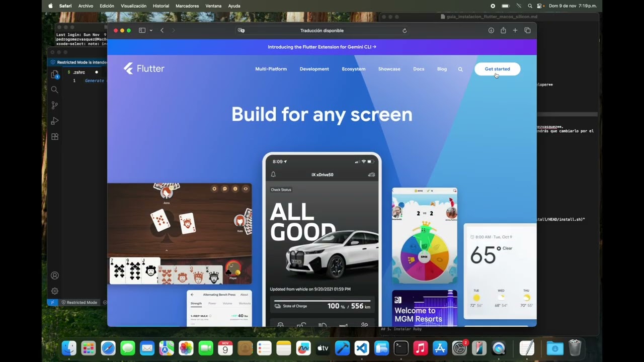Open the Multi-Platform nav menu
The height and width of the screenshot is (362, 644).
coord(271,69)
